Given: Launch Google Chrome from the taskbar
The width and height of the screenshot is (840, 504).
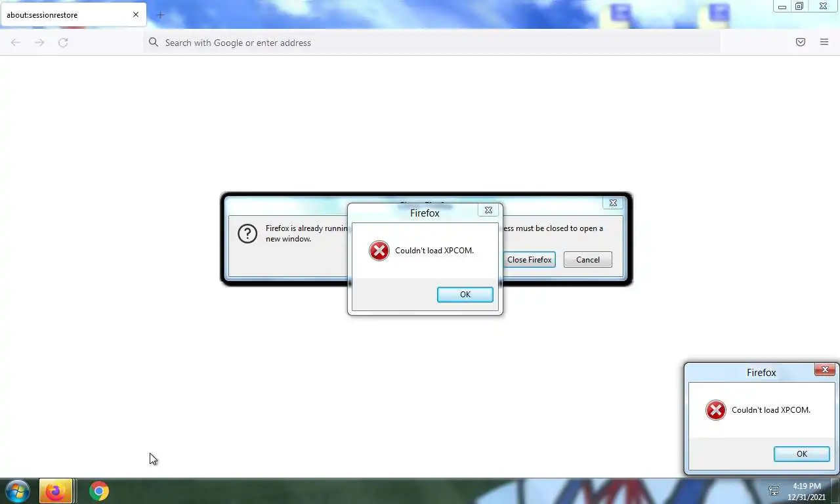Looking at the screenshot, I should [x=99, y=491].
